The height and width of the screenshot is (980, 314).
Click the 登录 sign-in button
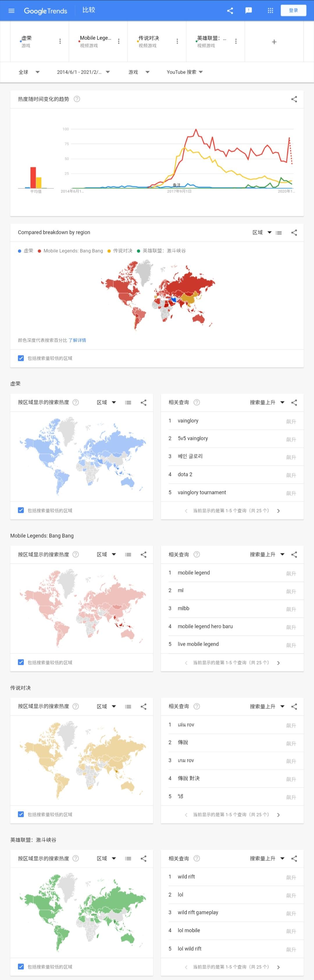293,10
